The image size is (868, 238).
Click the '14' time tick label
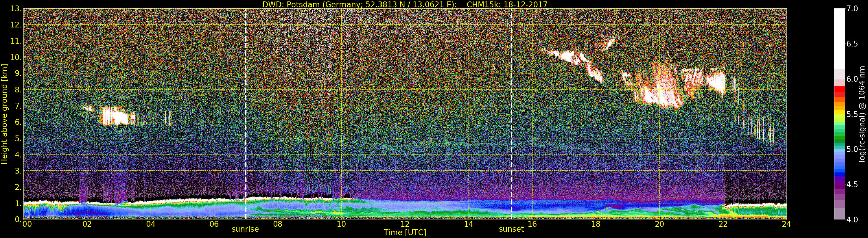[468, 224]
